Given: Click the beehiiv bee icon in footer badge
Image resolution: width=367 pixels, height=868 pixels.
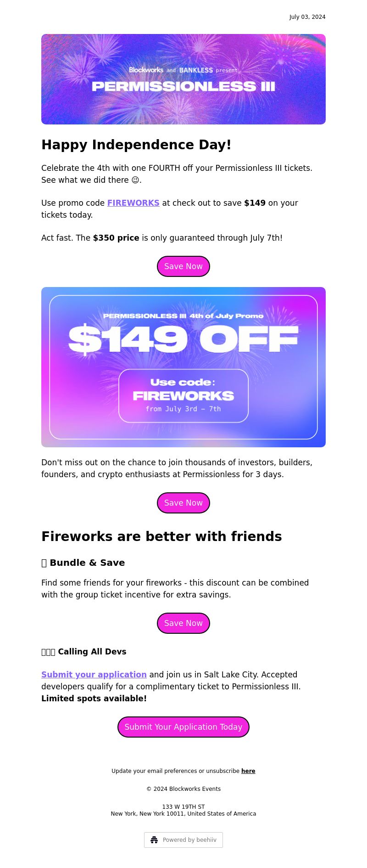Looking at the screenshot, I should [154, 840].
